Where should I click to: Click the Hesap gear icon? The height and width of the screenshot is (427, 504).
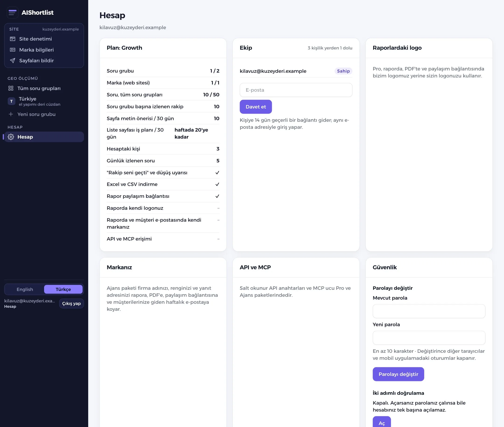(x=11, y=137)
